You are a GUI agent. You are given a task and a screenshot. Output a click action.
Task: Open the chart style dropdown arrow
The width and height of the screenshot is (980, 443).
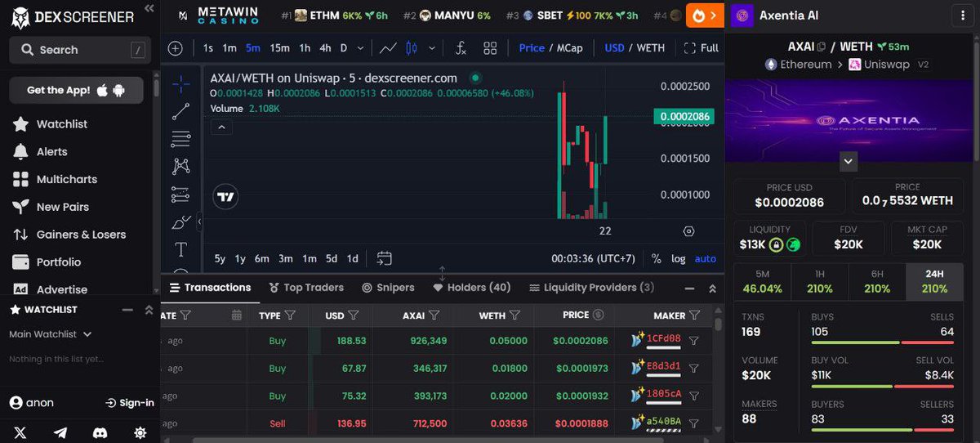[432, 48]
